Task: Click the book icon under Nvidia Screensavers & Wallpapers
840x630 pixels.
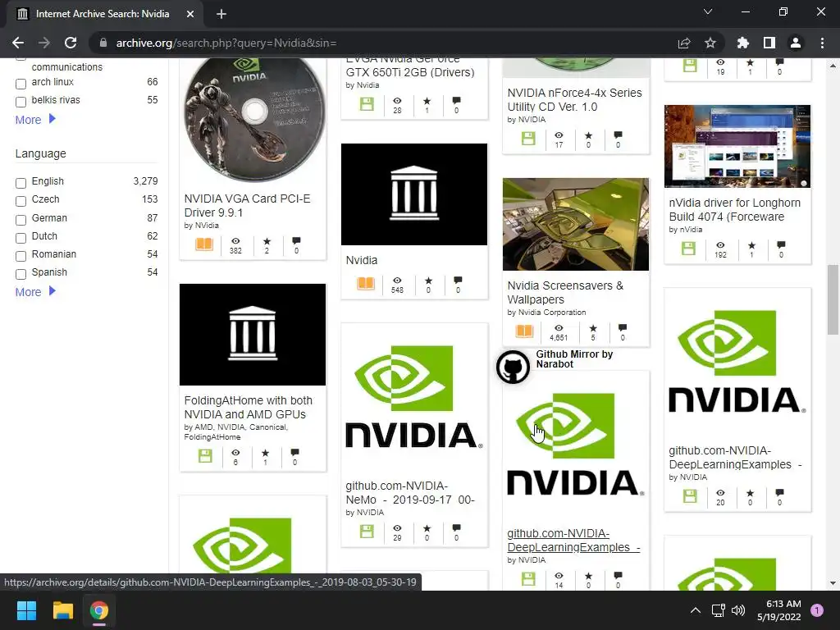Action: tap(524, 331)
